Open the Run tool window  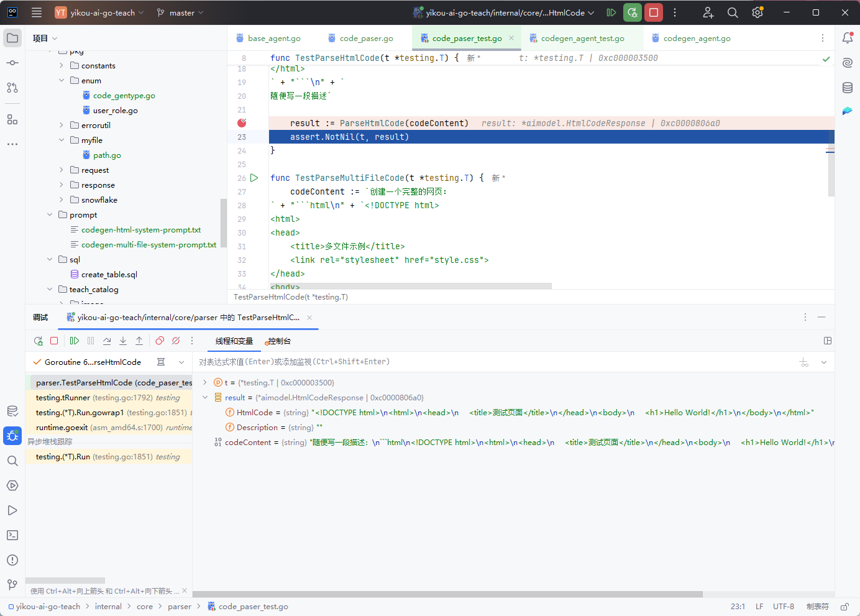(12, 510)
